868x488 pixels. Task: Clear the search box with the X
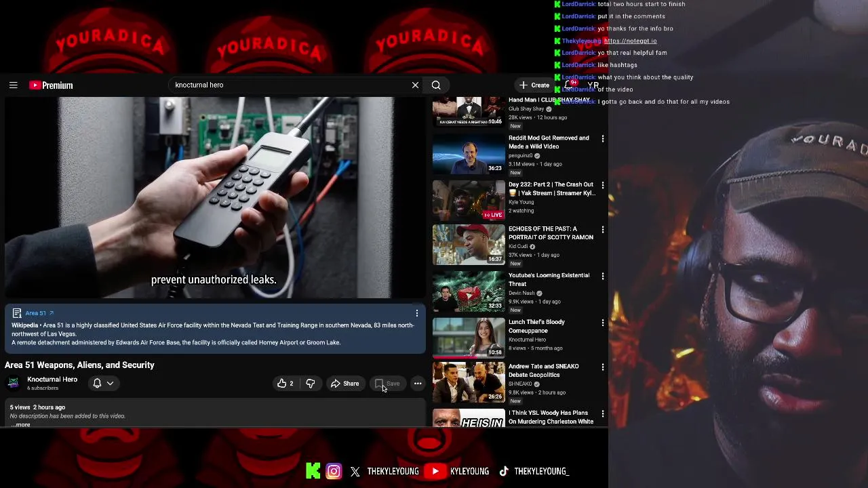coord(415,85)
